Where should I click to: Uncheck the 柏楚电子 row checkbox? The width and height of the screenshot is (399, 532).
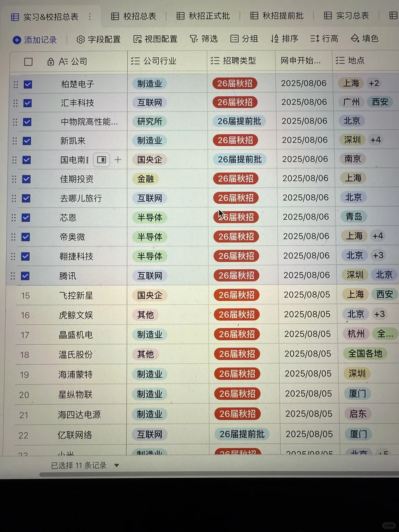coord(28,85)
